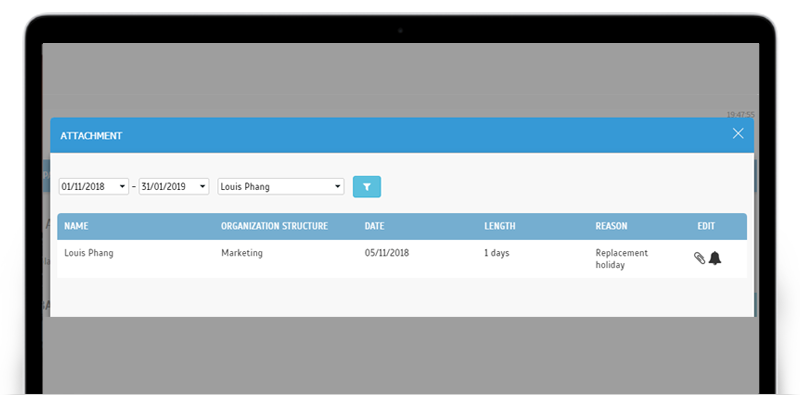The height and width of the screenshot is (395, 800).
Task: Select the 05/11/2018 date cell
Action: [387, 253]
